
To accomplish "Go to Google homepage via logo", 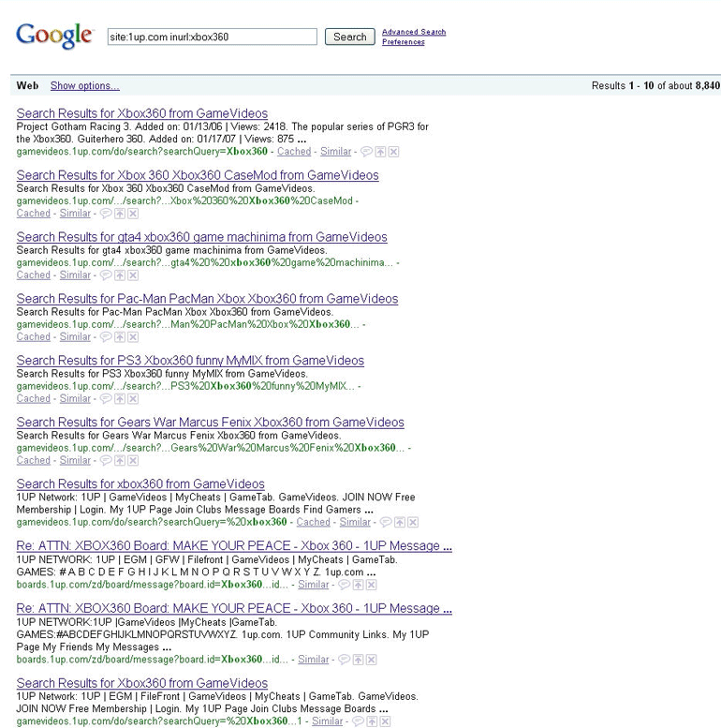I will [54, 36].
